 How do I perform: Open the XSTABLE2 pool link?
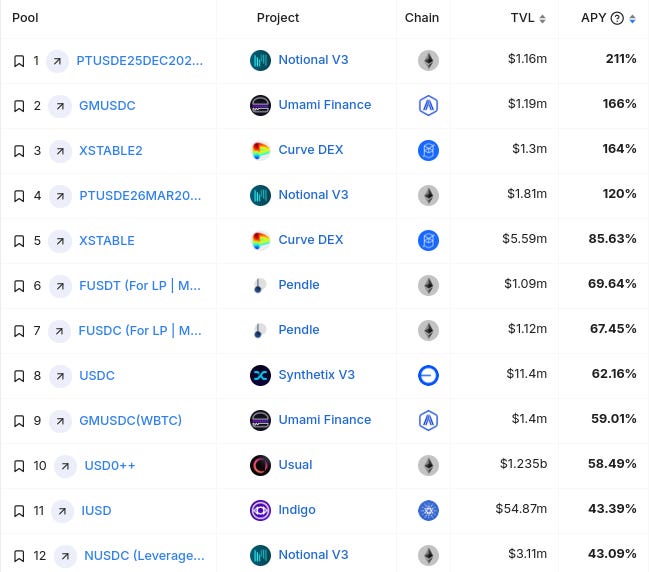pos(111,151)
